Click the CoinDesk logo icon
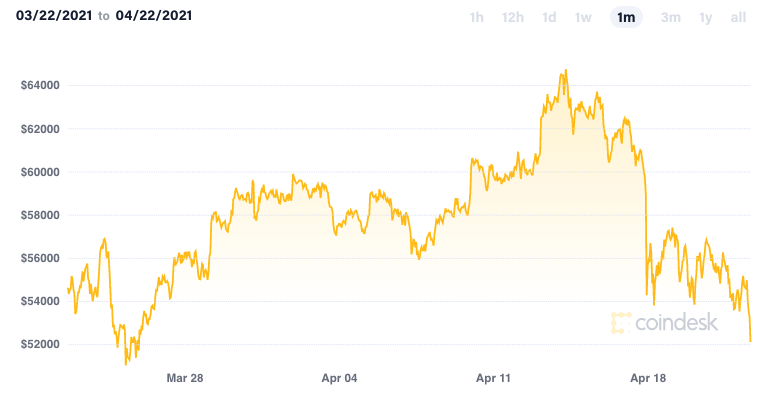 [x=621, y=323]
